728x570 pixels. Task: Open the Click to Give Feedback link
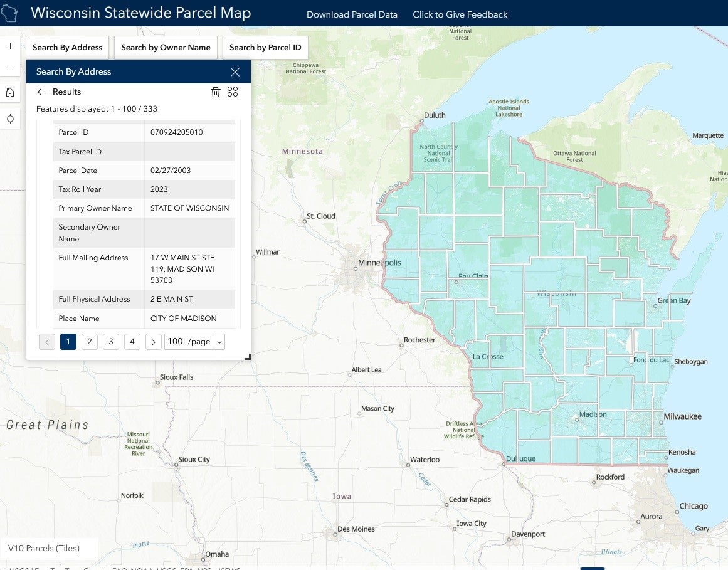pyautogui.click(x=460, y=14)
